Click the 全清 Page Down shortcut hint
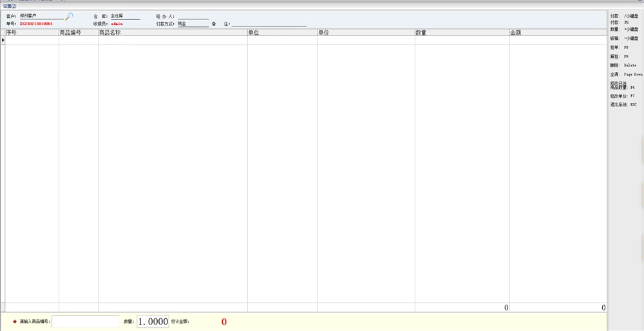Image resolution: width=644 pixels, height=331 pixels. point(627,75)
